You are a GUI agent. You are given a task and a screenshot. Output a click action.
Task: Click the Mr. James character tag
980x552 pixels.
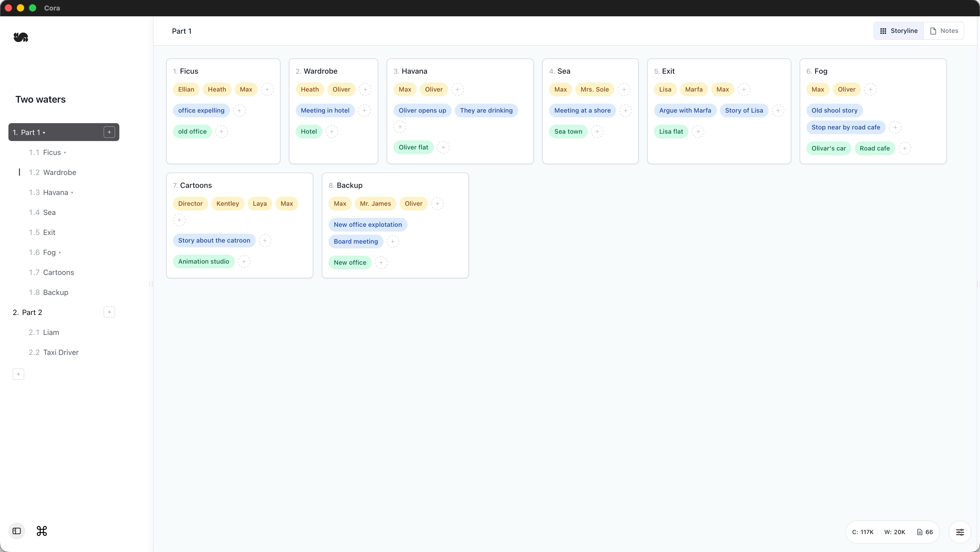point(375,204)
